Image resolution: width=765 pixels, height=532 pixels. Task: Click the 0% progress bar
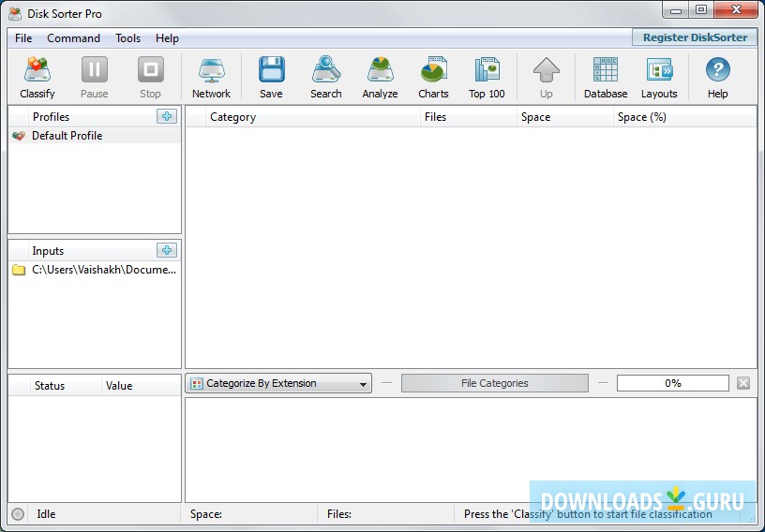click(673, 383)
